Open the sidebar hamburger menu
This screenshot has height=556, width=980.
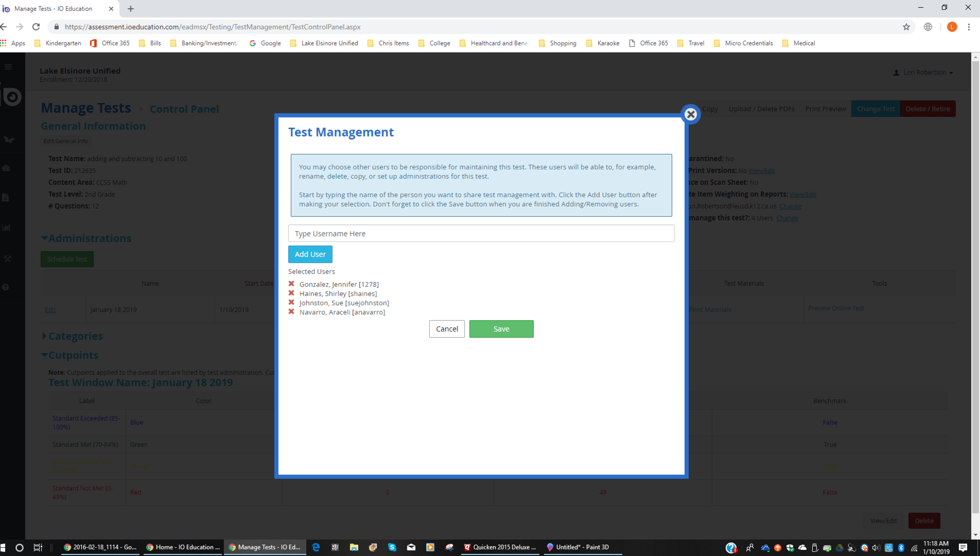(8, 67)
